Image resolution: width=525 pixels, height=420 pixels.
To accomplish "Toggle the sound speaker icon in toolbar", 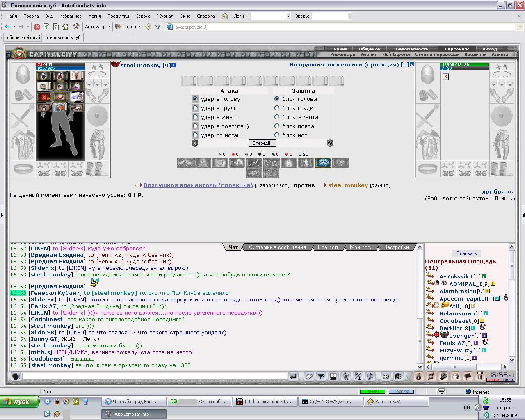I will (x=148, y=27).
